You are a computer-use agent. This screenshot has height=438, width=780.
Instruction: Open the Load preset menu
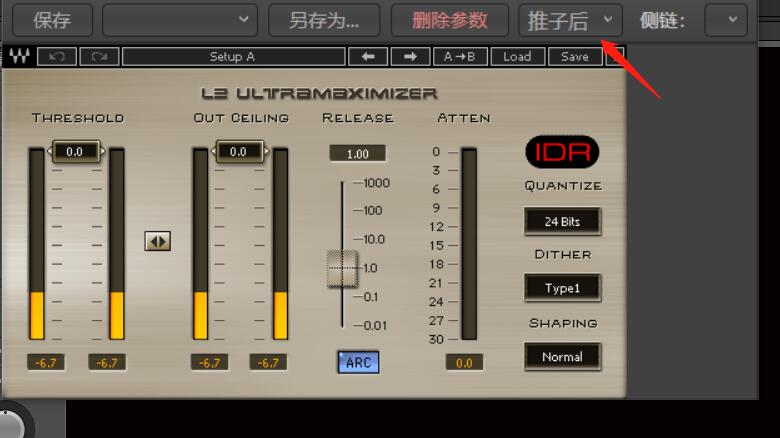click(x=517, y=56)
